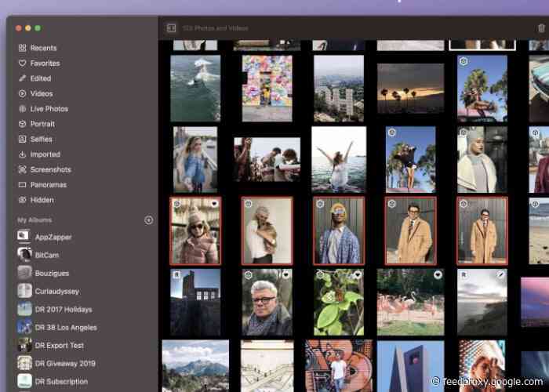Viewport: 549px width, 392px height.
Task: Click the trash icon in the toolbar
Action: [x=541, y=28]
